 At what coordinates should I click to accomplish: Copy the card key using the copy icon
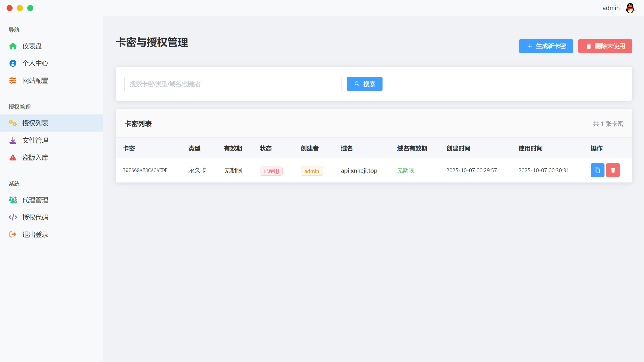597,170
